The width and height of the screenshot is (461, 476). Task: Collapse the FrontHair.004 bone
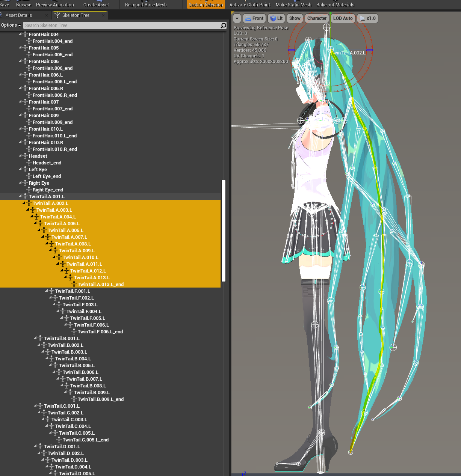coord(20,34)
